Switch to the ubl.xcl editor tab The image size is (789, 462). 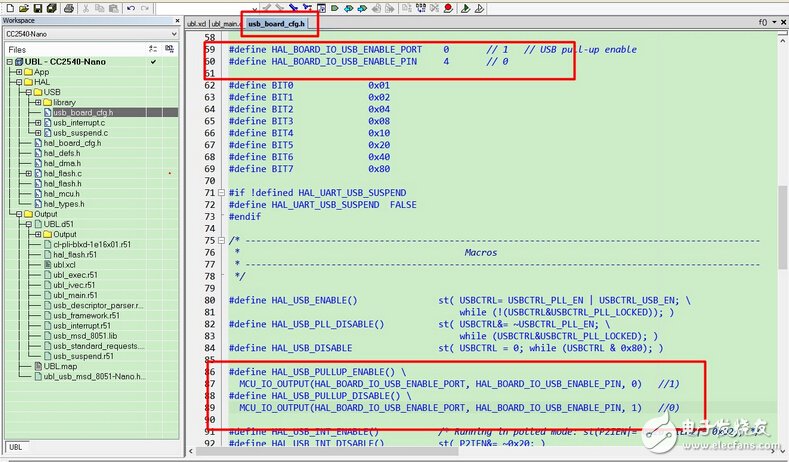point(197,23)
